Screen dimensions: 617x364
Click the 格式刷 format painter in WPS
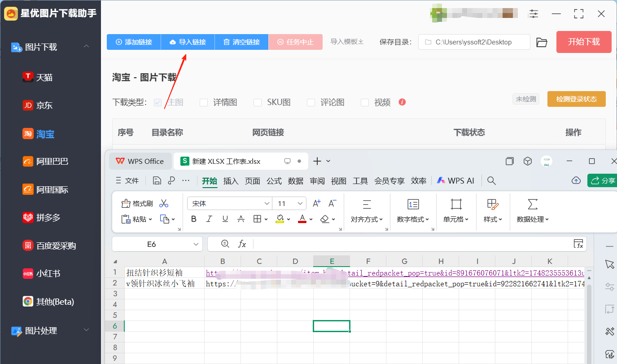[137, 204]
